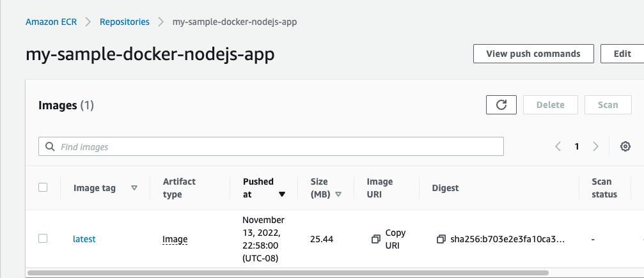
Task: Click breadcrumb chevron after Amazon ECR
Action: point(88,22)
